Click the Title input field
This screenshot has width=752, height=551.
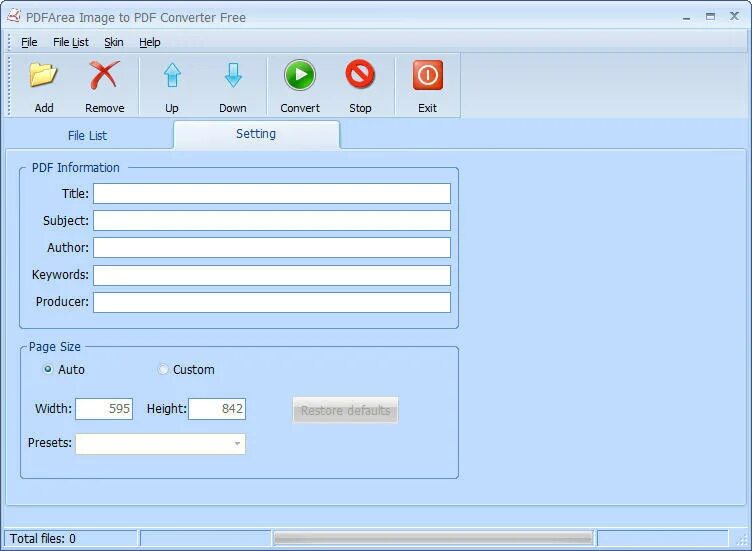click(272, 193)
